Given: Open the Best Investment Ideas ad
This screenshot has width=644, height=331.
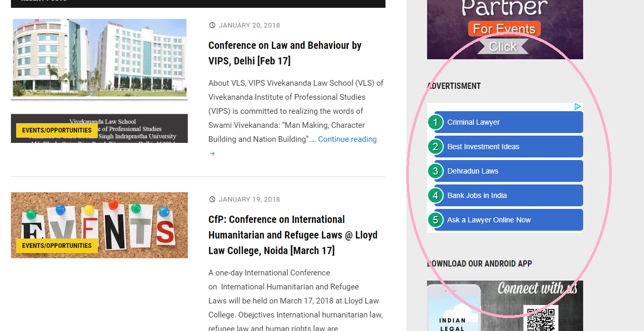Looking at the screenshot, I should pos(483,147).
